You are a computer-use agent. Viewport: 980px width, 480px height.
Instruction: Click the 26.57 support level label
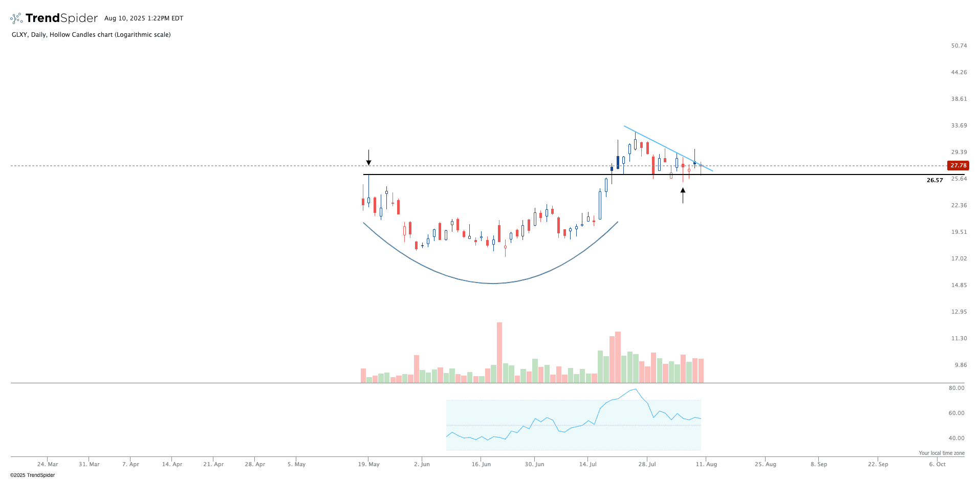tap(934, 180)
